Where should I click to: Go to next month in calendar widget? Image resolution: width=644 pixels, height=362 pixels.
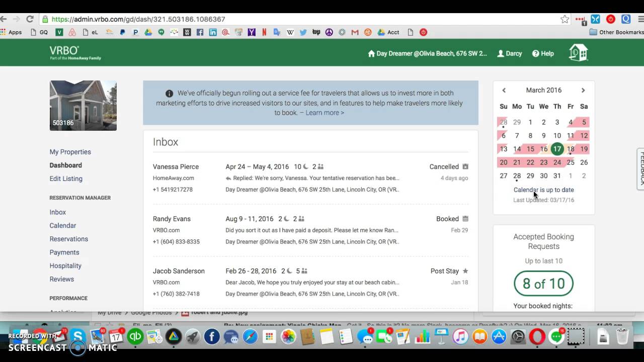point(583,90)
